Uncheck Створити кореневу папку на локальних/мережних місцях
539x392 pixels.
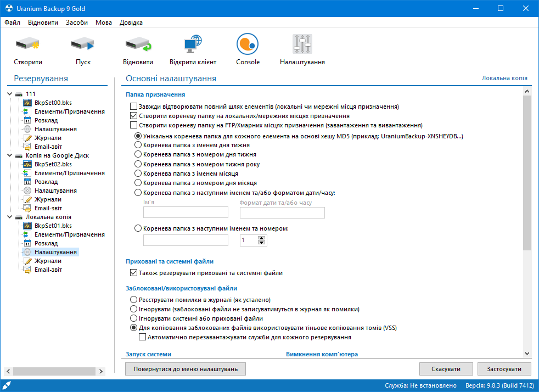point(133,115)
